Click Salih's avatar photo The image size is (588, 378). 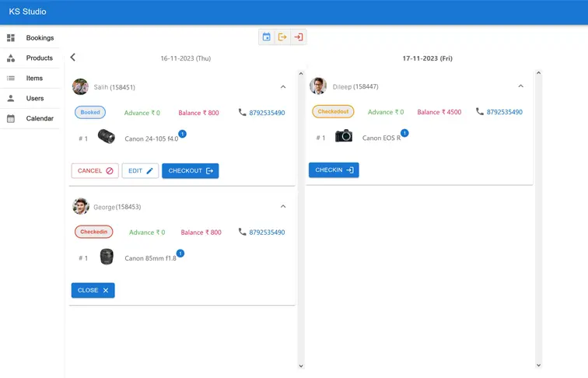80,86
